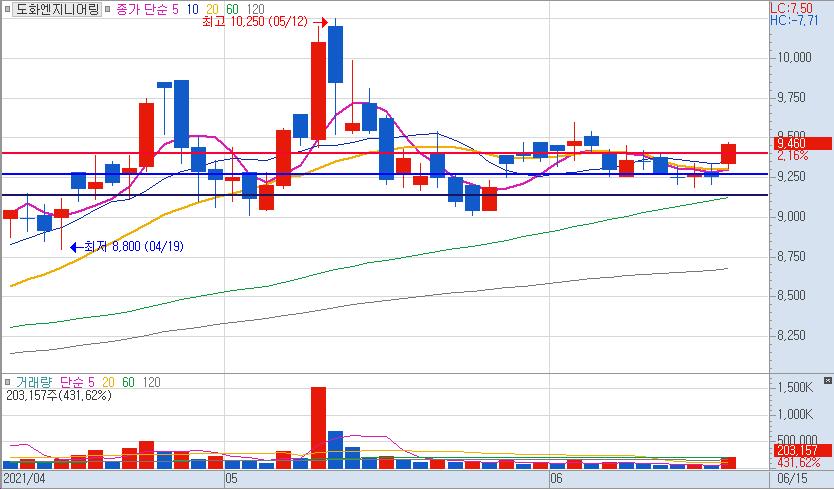Click the tallest red volume bar

[x=318, y=428]
